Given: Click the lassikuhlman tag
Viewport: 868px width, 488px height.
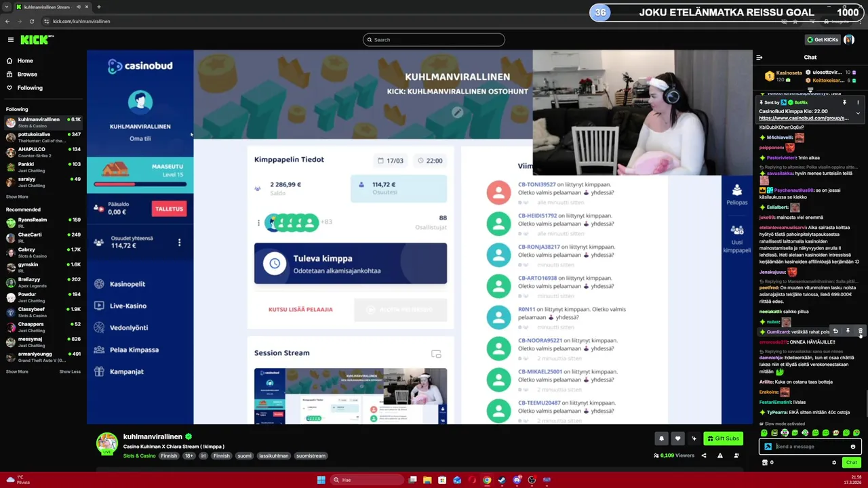Looking at the screenshot, I should (x=274, y=455).
